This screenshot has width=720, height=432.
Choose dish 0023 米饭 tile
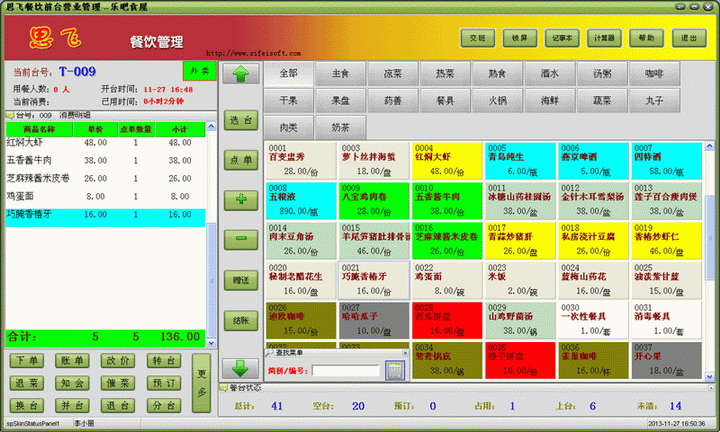(x=520, y=281)
